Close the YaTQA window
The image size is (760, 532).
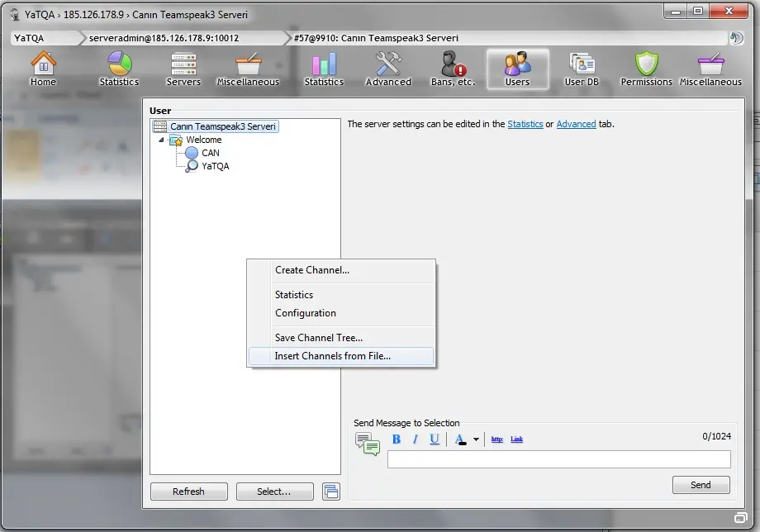728,11
